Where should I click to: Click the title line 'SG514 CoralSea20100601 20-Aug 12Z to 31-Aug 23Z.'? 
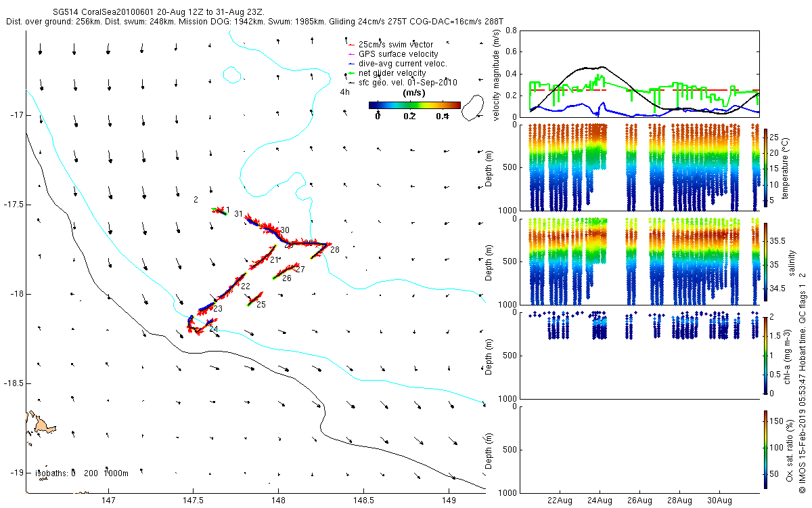pyautogui.click(x=159, y=12)
